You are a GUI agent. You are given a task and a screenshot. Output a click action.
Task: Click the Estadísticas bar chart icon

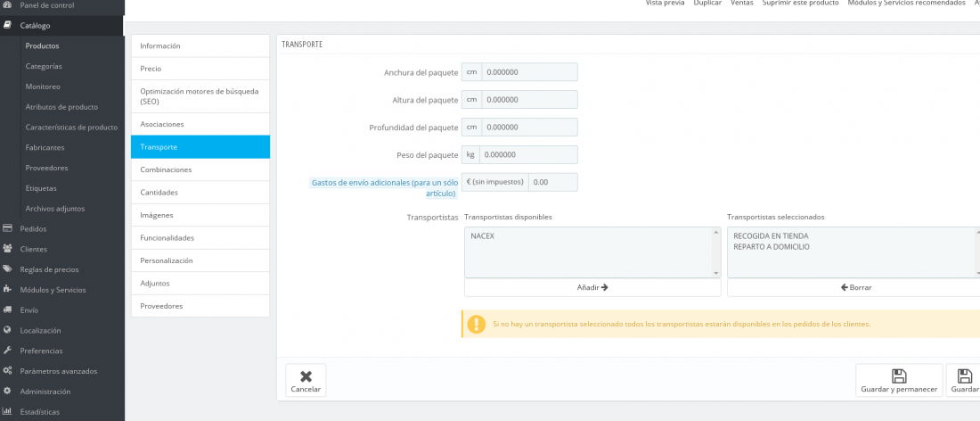[x=7, y=411]
